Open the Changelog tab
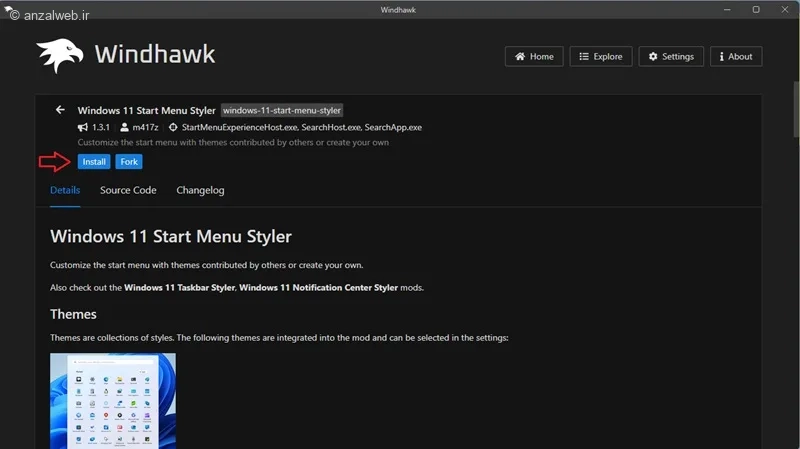 [200, 190]
